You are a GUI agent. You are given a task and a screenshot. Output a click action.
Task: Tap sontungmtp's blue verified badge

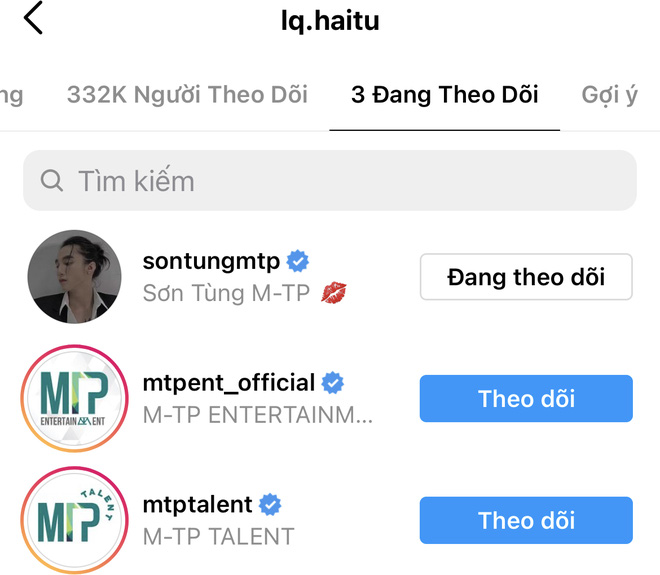(x=298, y=262)
